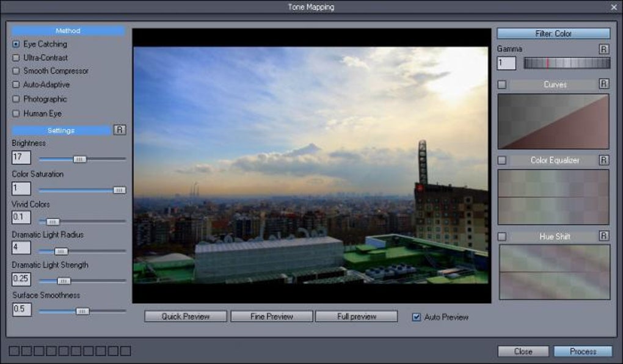This screenshot has height=364, width=623.
Task: Click the first preset slot box at bottom left
Action: pyautogui.click(x=14, y=351)
